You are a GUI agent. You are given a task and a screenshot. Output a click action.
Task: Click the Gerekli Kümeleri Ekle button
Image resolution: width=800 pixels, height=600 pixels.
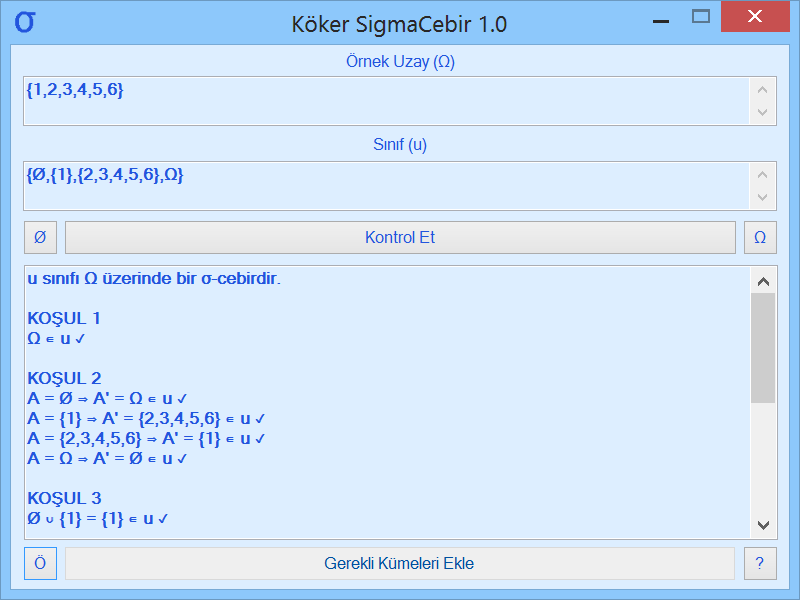click(x=399, y=563)
